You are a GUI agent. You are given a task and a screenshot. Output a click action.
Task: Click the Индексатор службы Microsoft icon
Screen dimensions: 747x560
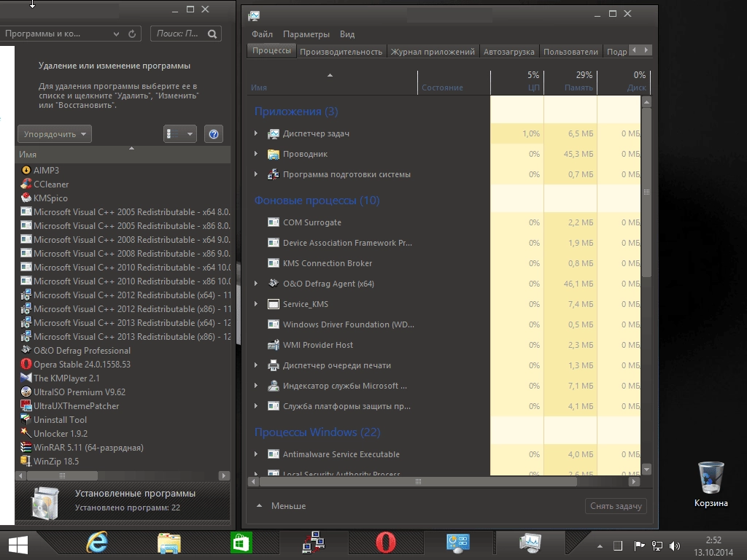[274, 386]
